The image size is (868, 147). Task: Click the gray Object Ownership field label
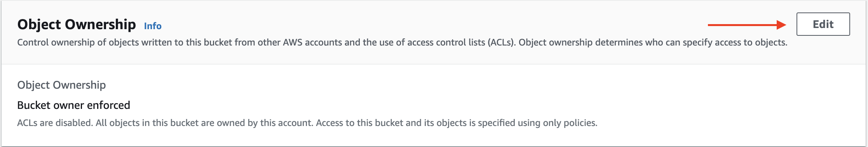tap(61, 85)
